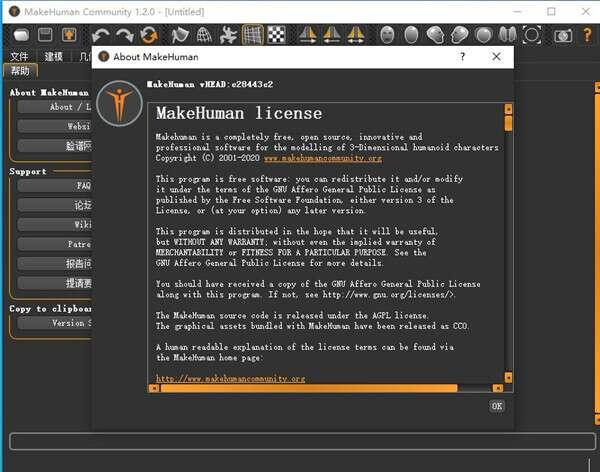Click the Wiki button under Support
The width and height of the screenshot is (600, 472).
pyautogui.click(x=60, y=225)
